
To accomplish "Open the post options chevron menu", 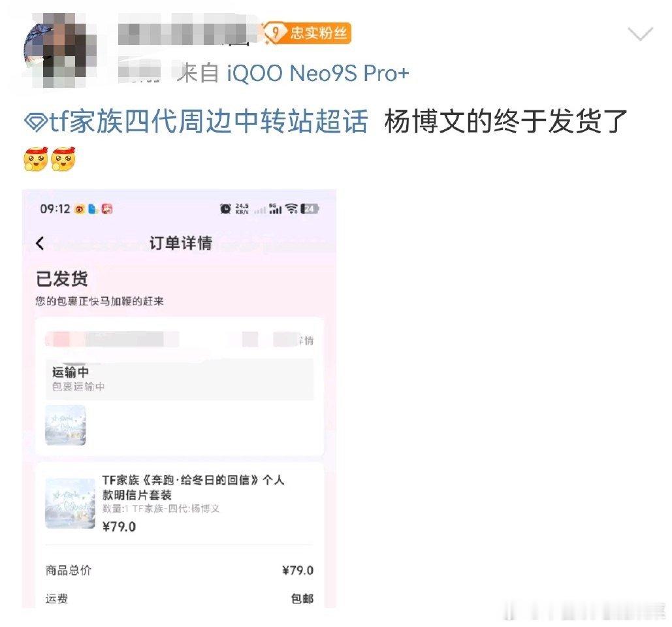I will 640,33.
